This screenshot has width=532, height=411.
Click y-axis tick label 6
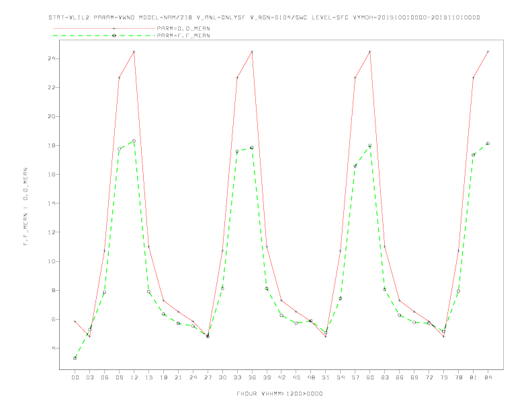pyautogui.click(x=54, y=320)
